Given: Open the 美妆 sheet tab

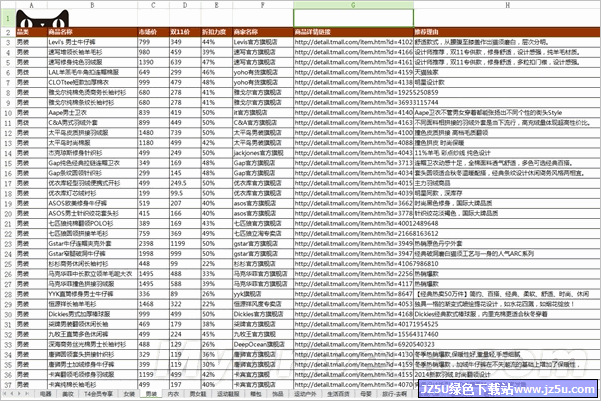Looking at the screenshot, I should [x=67, y=394].
